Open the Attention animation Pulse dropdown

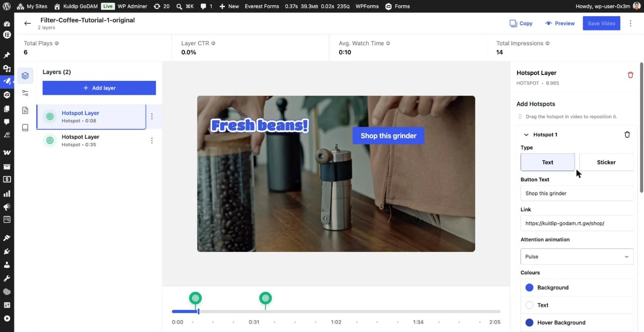point(577,257)
